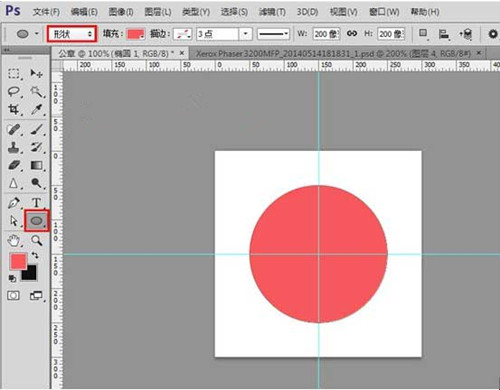
Task: Open geometry options gear
Action: (493, 34)
